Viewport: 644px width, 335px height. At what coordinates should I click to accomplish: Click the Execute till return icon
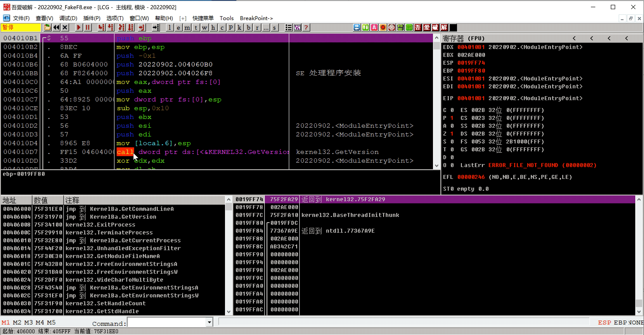142,28
